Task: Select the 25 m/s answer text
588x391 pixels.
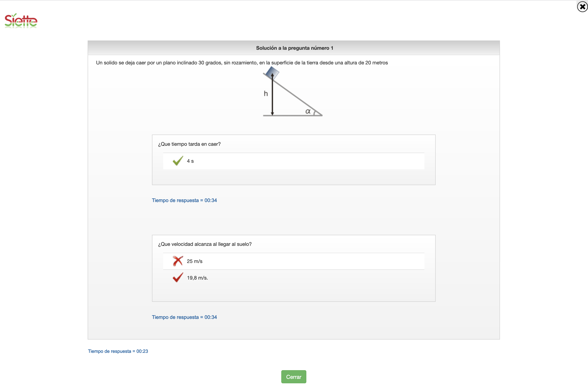Action: point(195,261)
